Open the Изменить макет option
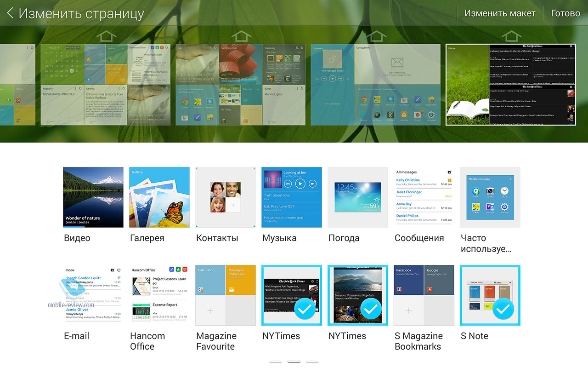The image size is (588, 368). (x=500, y=13)
